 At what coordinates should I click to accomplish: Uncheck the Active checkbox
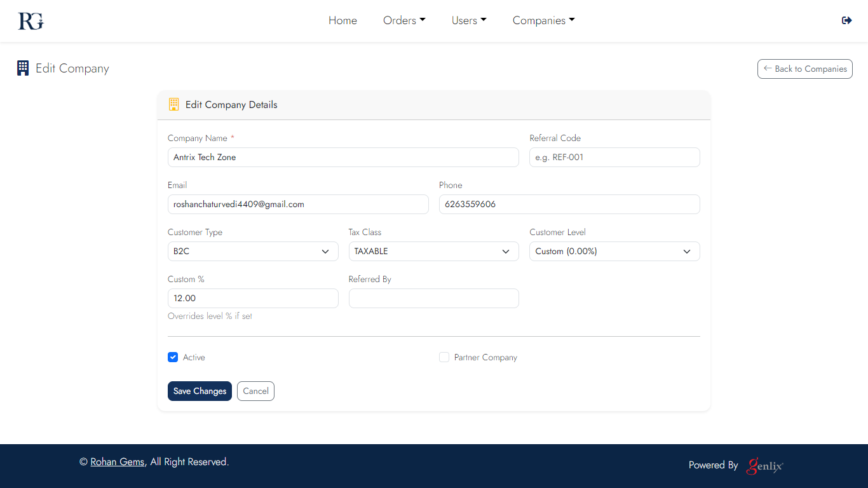point(173,357)
